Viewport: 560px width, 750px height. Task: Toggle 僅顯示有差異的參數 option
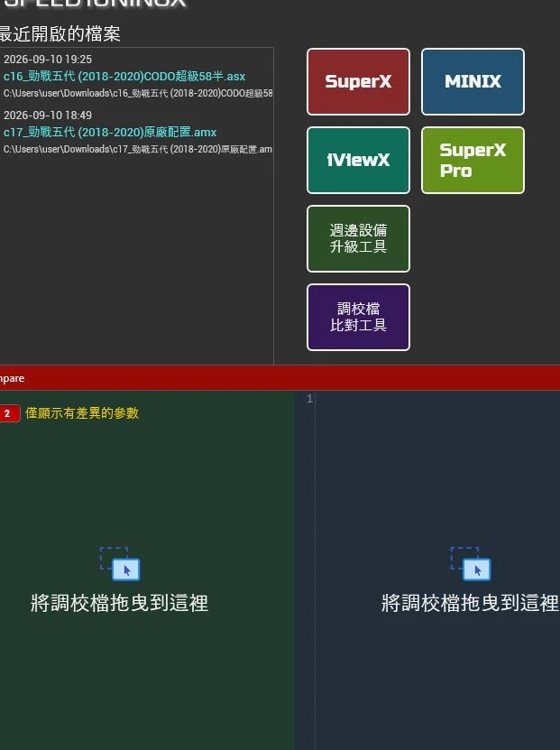point(82,412)
